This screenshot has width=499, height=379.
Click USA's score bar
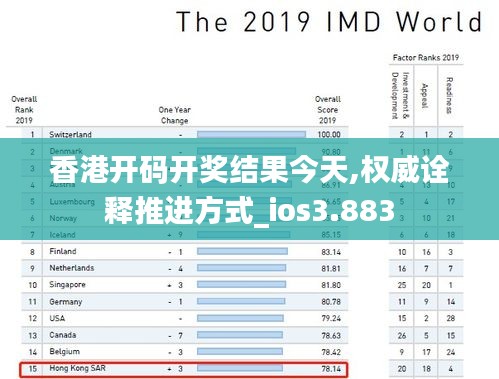coord(240,318)
